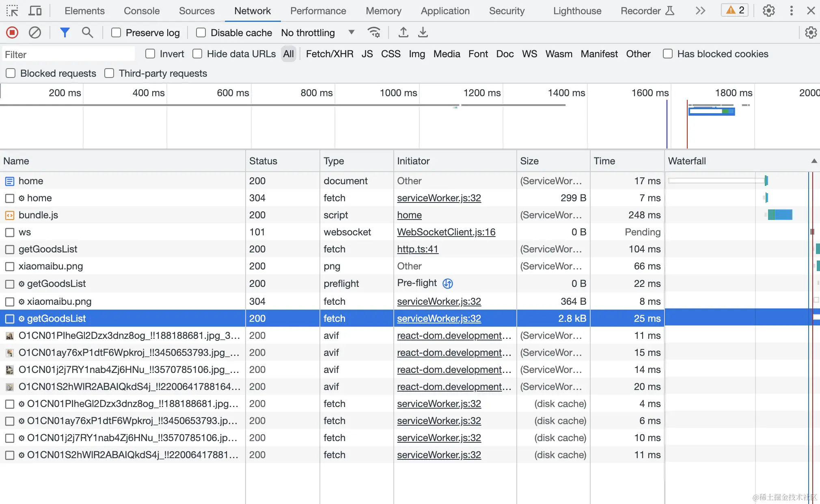This screenshot has height=504, width=820.
Task: Import HAR file upload icon
Action: (x=403, y=32)
